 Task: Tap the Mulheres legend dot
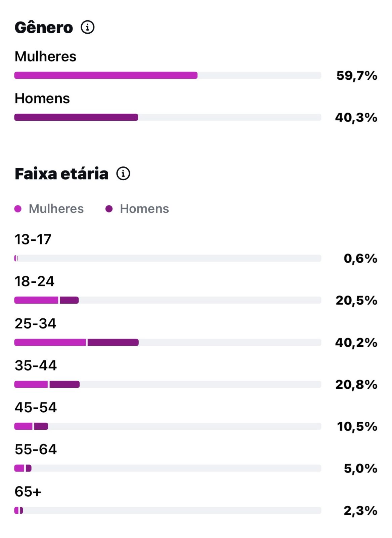tap(18, 209)
